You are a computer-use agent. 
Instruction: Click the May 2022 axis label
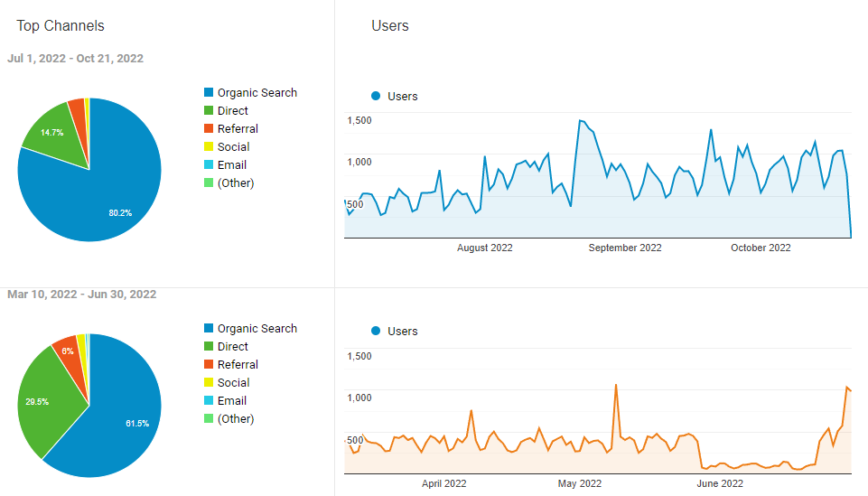pyautogui.click(x=580, y=483)
